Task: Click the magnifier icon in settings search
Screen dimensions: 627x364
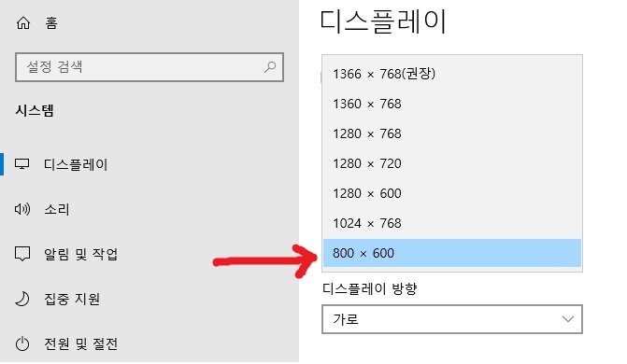Action: point(270,66)
